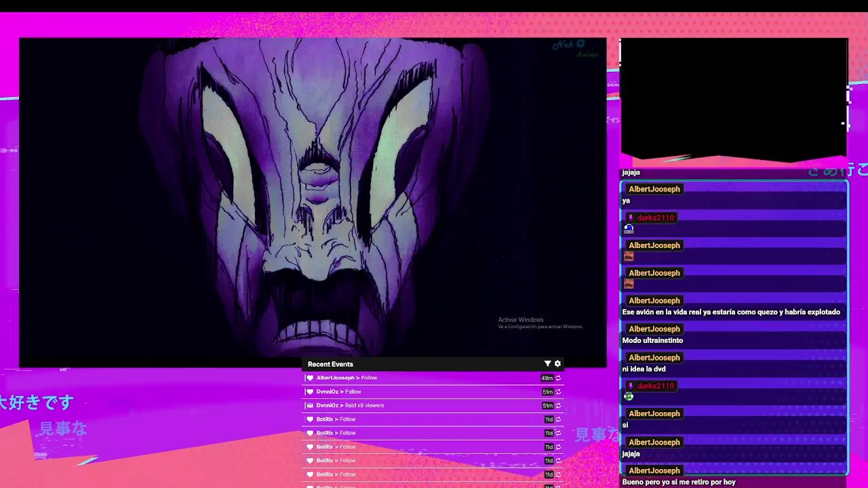This screenshot has height=488, width=868.
Task: Click the chat message "si"
Action: point(625,425)
